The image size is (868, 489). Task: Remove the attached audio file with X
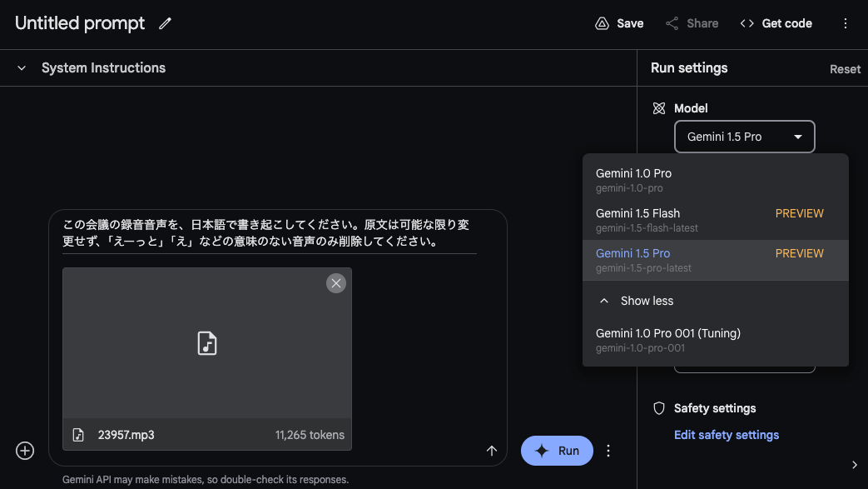coord(336,283)
